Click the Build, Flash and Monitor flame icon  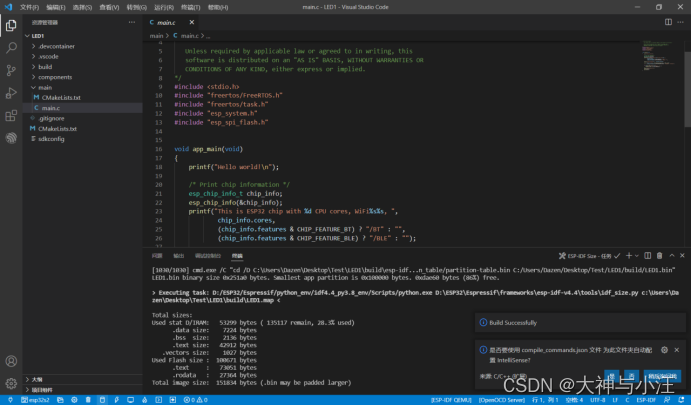pyautogui.click(x=145, y=400)
